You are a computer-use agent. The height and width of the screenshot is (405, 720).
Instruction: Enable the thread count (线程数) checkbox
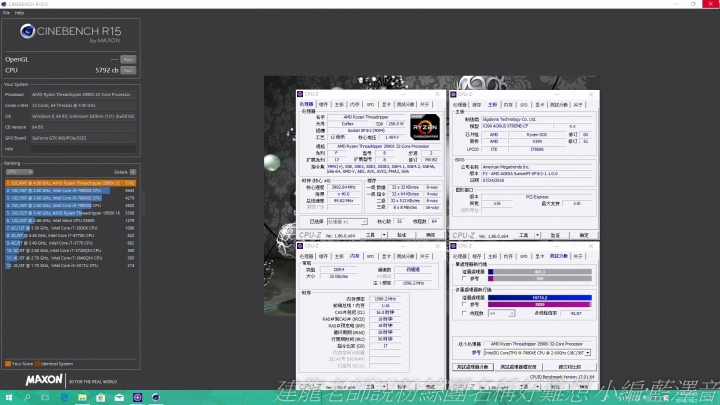[x=464, y=313]
